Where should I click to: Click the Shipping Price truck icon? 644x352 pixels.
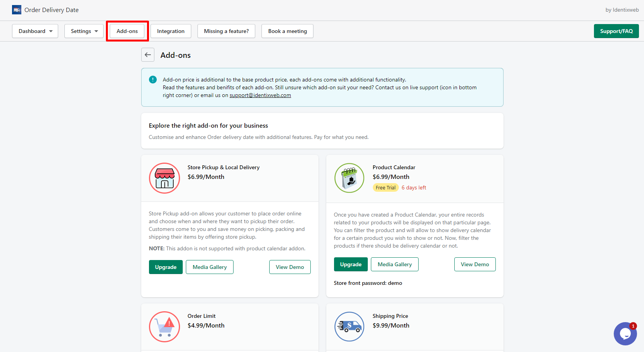(x=349, y=326)
